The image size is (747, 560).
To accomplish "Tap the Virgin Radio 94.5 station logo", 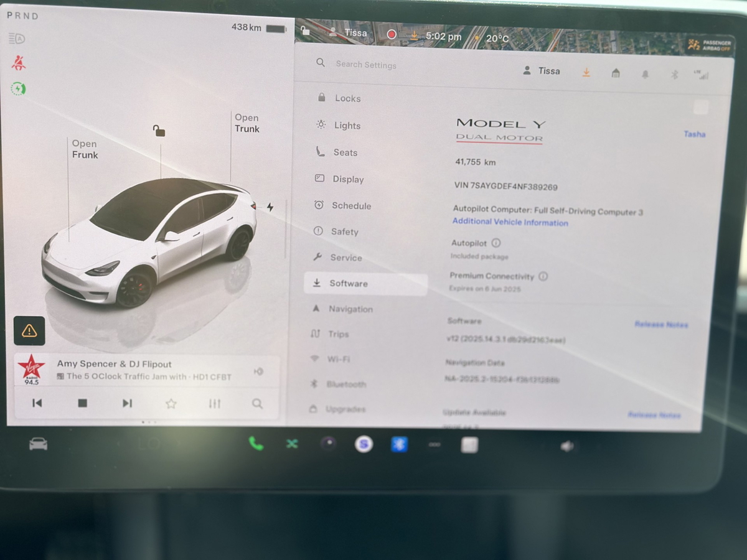I will click(31, 370).
